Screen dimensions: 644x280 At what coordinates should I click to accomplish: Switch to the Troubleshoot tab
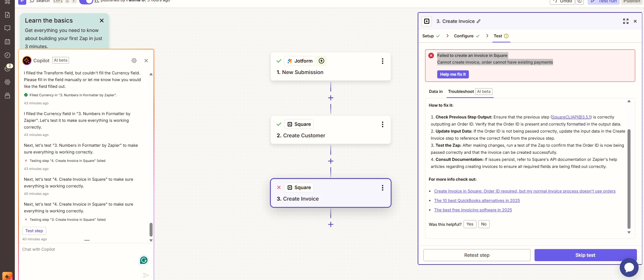click(x=470, y=92)
